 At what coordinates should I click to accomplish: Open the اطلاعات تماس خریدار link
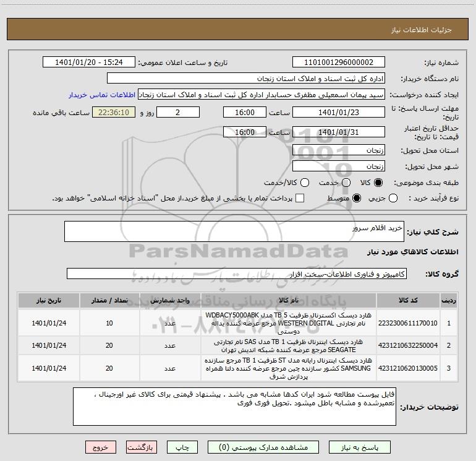102,95
